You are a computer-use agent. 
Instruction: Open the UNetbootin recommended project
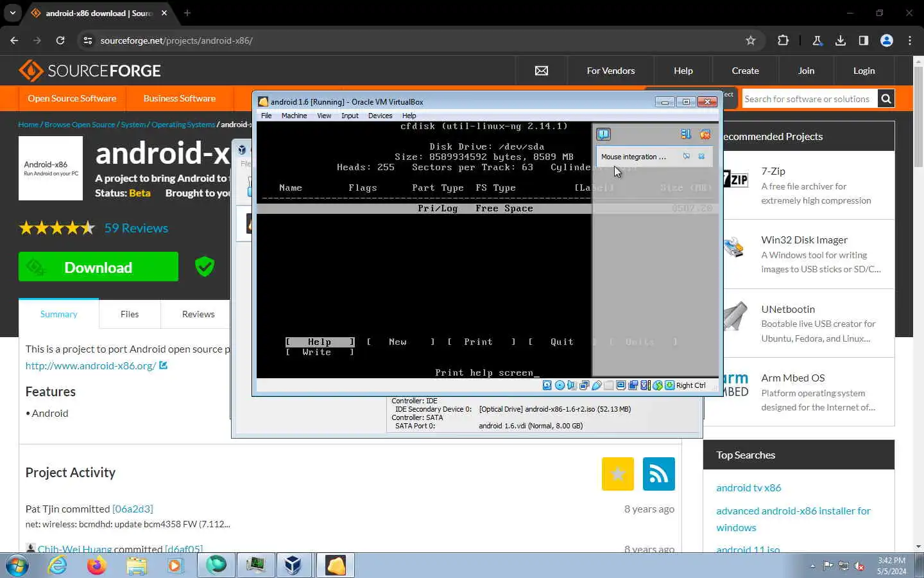788,309
